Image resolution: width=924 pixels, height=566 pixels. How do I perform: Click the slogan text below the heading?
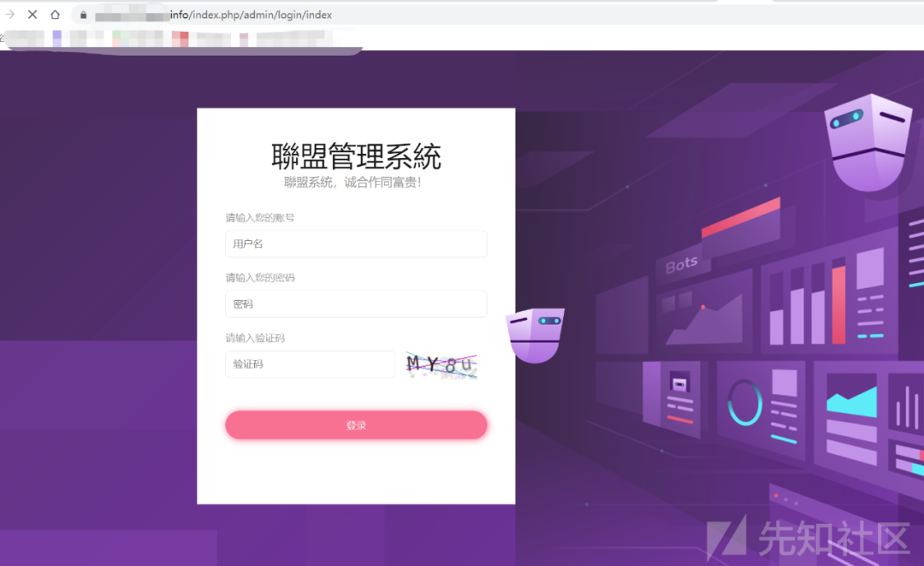(356, 181)
